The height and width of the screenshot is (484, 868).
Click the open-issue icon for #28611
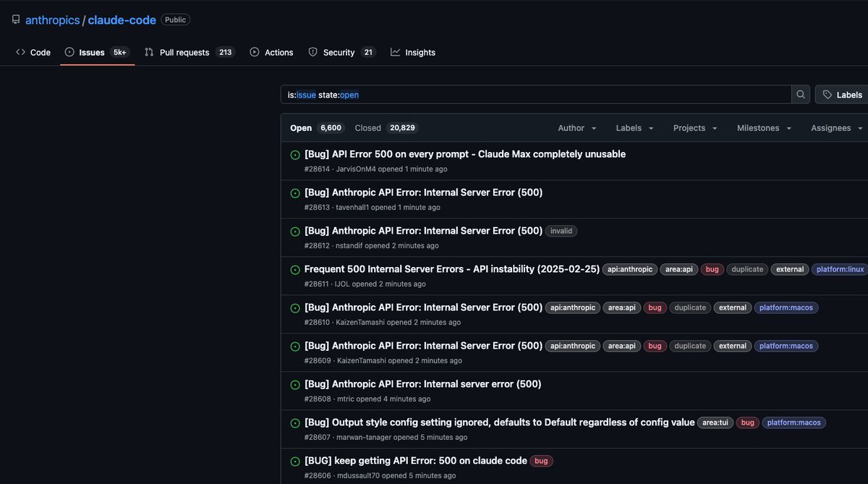[x=295, y=270]
